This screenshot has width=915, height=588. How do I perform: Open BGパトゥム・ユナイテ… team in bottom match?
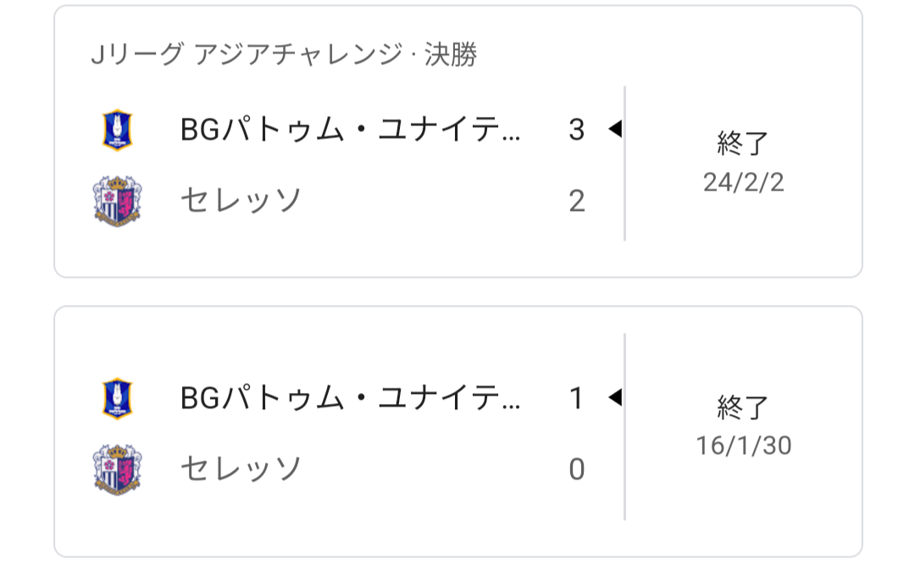350,398
